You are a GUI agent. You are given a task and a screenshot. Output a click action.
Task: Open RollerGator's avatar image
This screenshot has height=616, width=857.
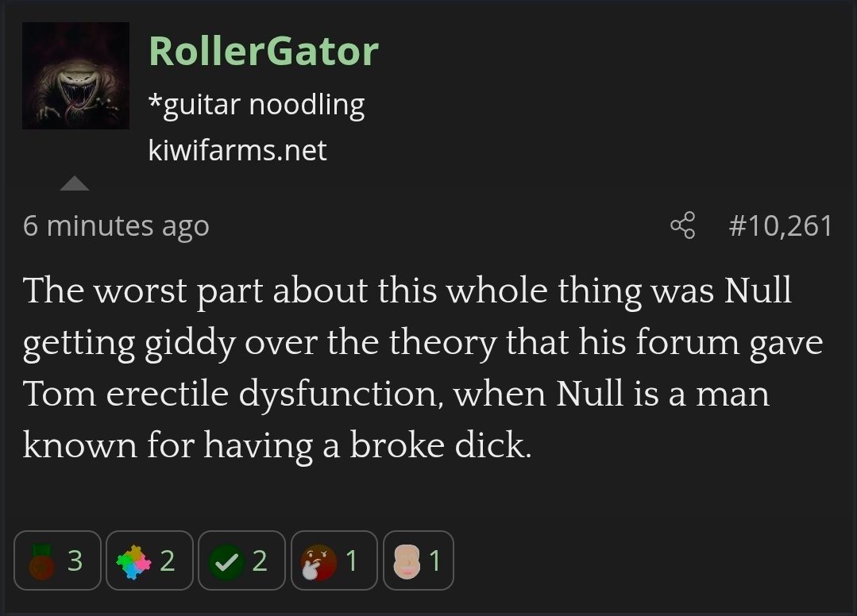click(75, 75)
